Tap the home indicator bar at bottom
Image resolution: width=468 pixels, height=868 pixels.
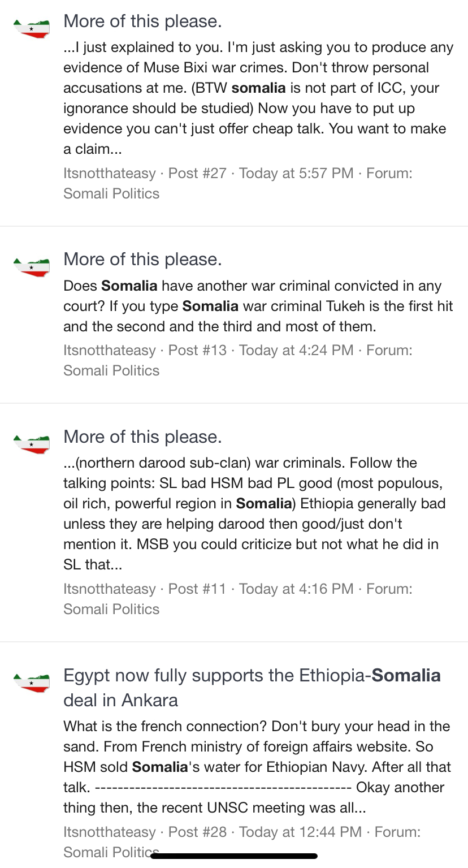234,856
